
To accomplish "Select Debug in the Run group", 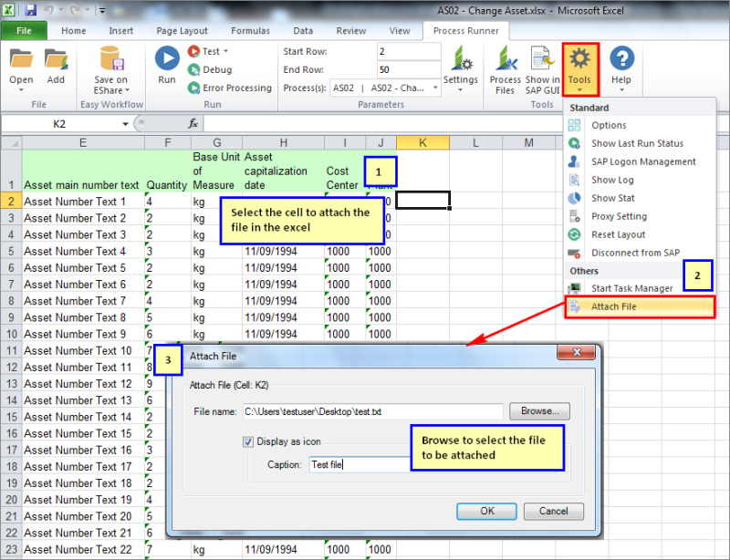I will coord(216,69).
